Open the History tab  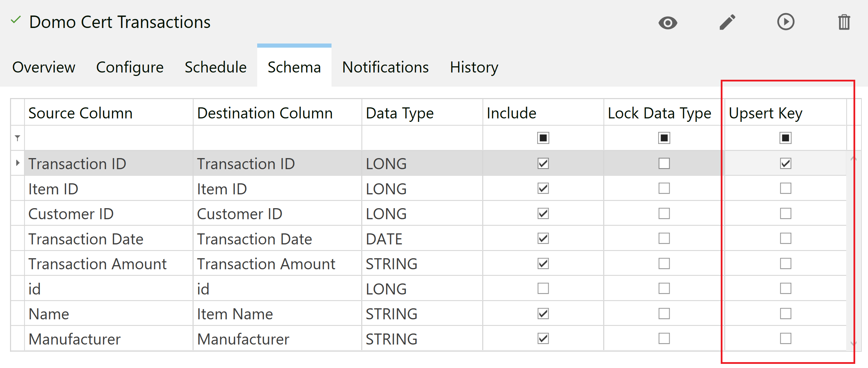click(474, 67)
